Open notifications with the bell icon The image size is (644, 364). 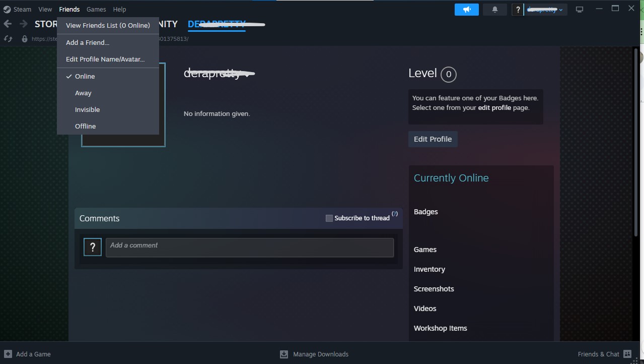[x=494, y=9]
